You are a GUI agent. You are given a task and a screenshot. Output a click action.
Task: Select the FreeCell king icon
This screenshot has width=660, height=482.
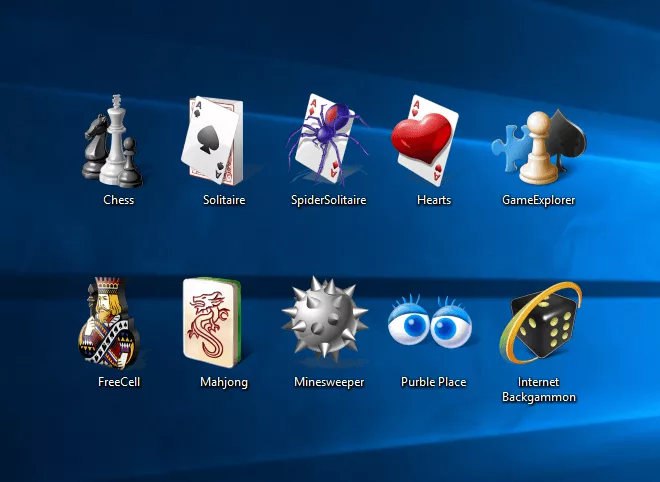pyautogui.click(x=109, y=323)
